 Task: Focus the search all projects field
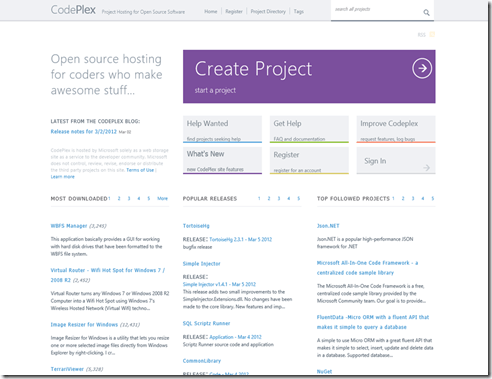point(377,10)
